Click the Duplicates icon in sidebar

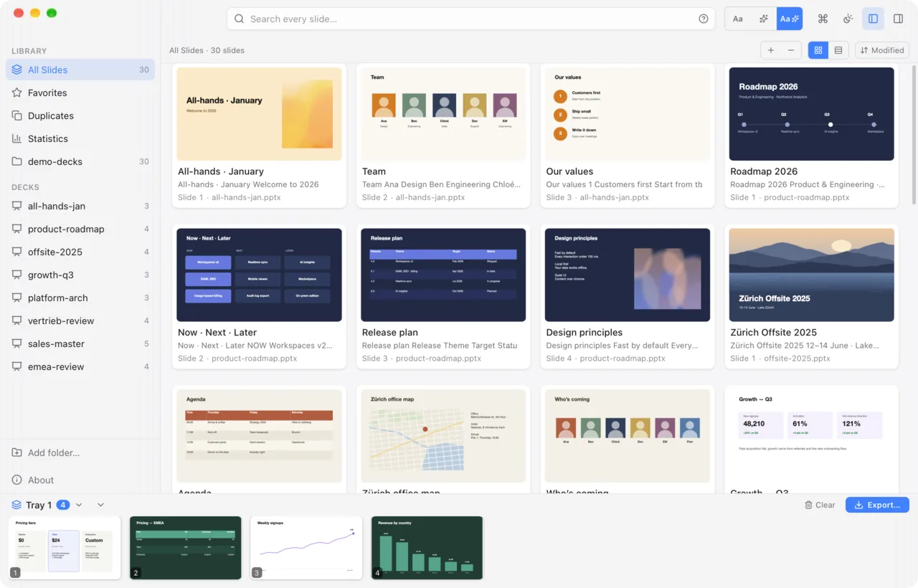(x=16, y=115)
